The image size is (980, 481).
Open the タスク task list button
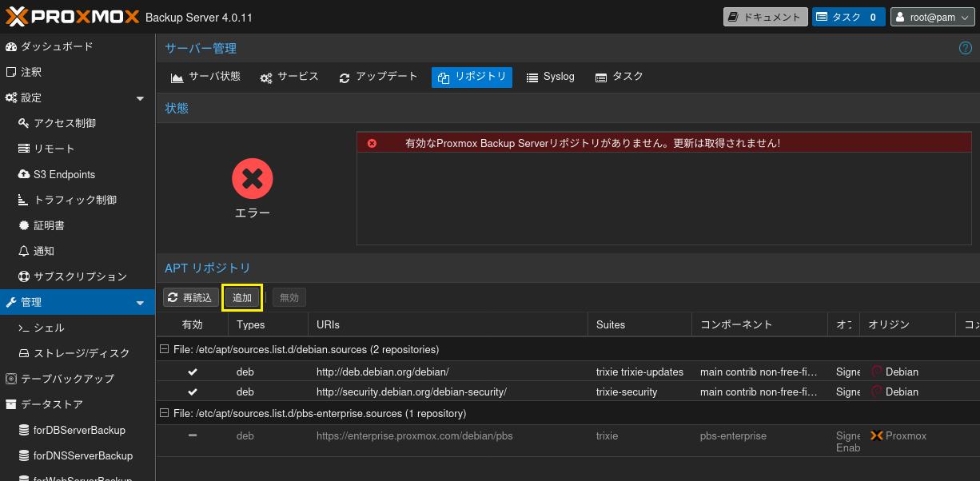[x=848, y=17]
